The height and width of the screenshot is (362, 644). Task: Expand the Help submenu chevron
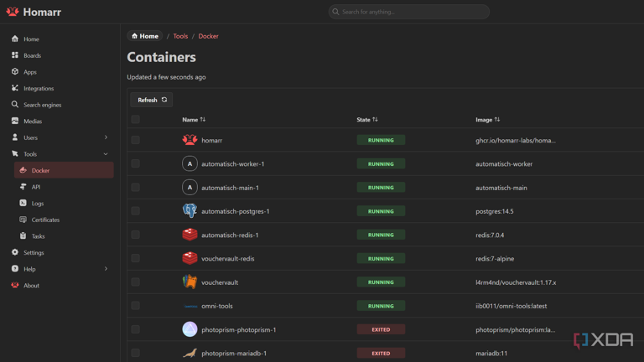[106, 269]
